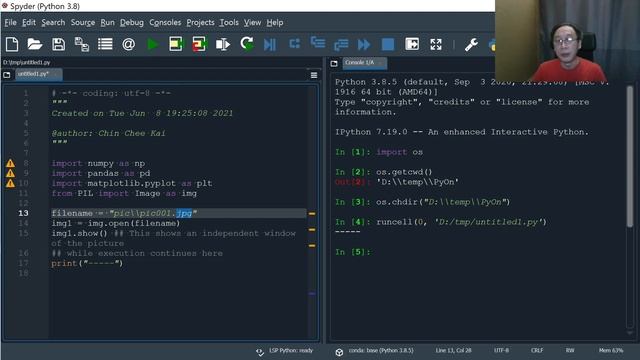Click the warning icon on line 9
Viewport: 640px width, 360px height.
10,173
